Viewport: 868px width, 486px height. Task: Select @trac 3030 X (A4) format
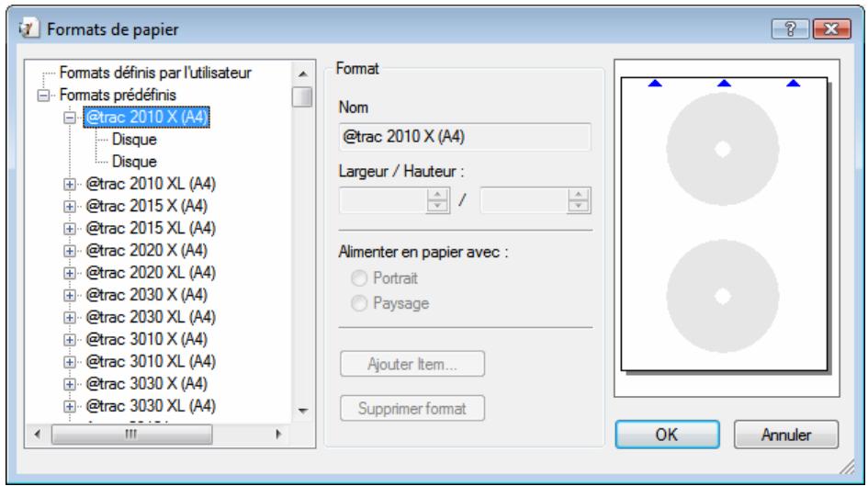coord(147,383)
